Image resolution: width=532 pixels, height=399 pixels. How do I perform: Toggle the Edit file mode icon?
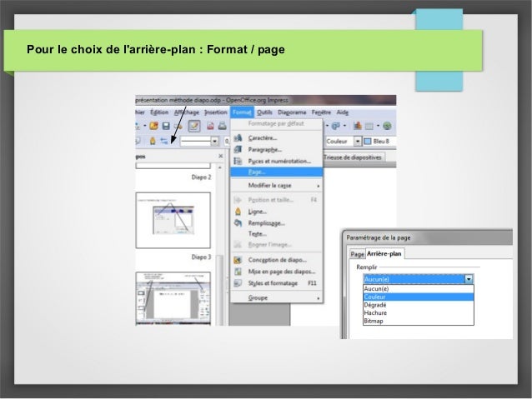(194, 126)
